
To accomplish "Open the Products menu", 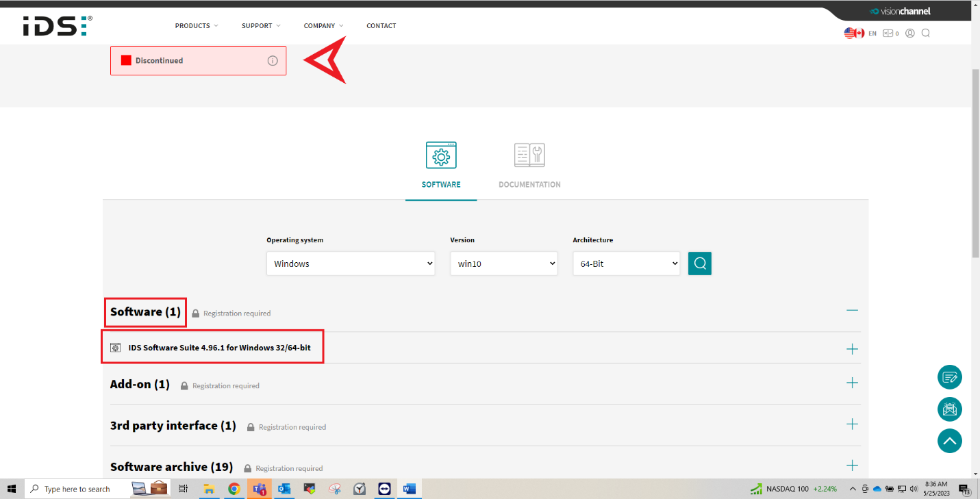I will point(196,26).
